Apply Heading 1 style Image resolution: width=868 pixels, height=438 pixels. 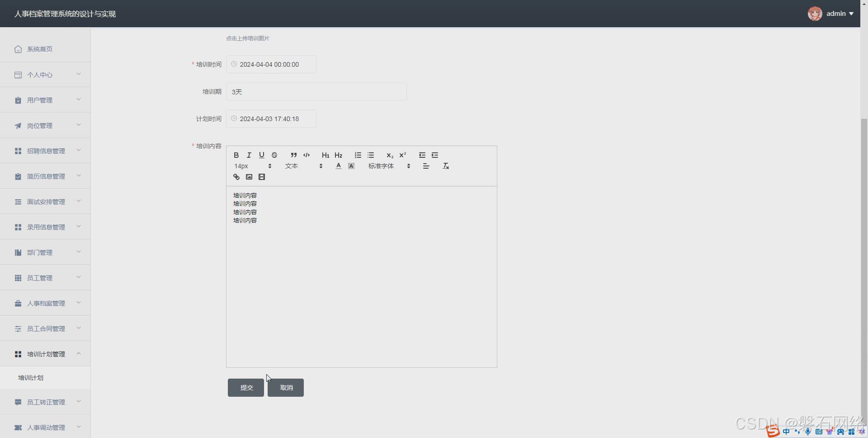pos(325,155)
